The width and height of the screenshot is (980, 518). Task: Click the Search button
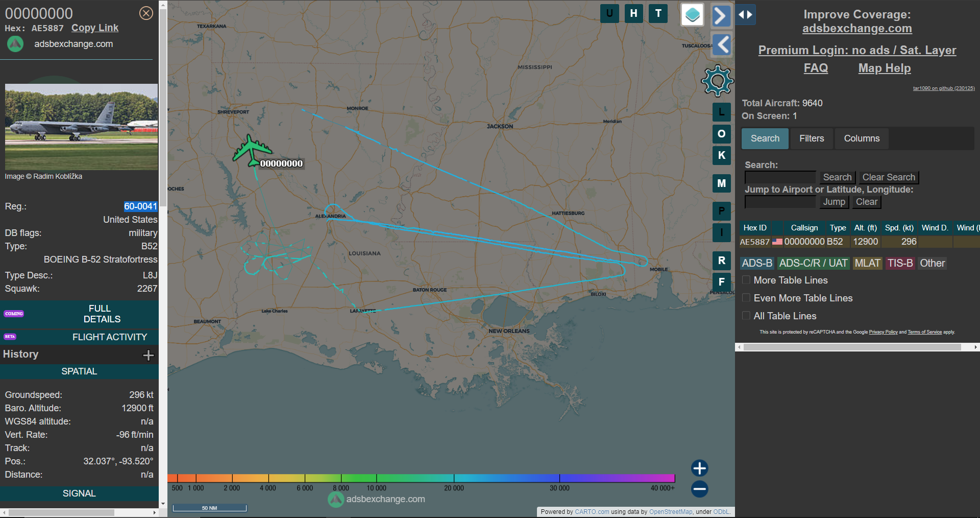click(837, 177)
